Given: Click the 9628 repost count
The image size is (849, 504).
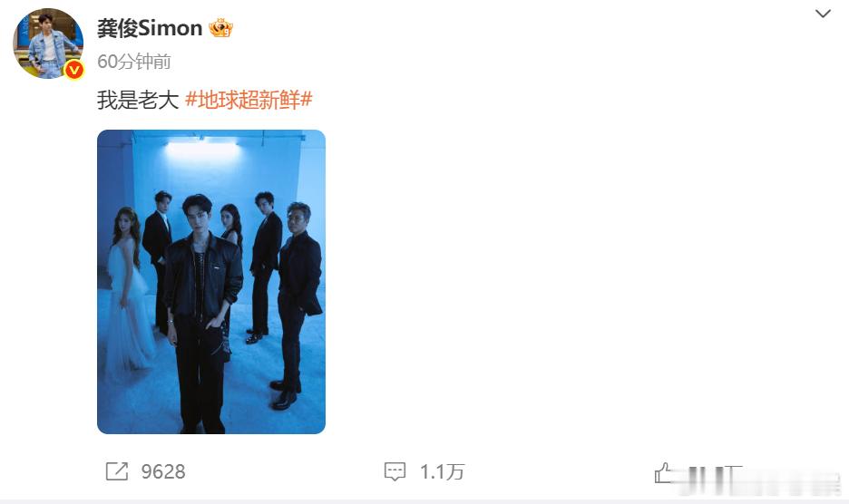Looking at the screenshot, I should [163, 472].
